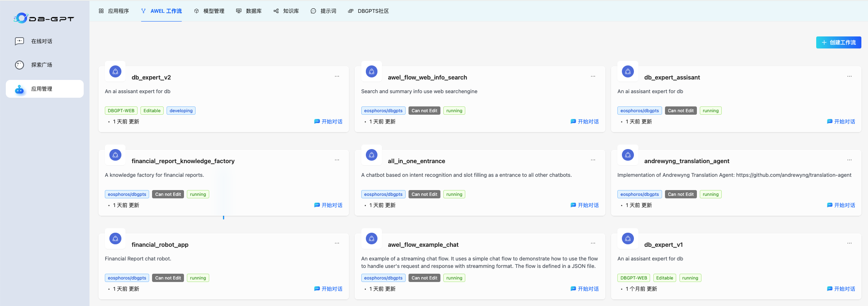Switch to the 模型管理 tab
This screenshot has width=868, height=306.
(x=209, y=11)
